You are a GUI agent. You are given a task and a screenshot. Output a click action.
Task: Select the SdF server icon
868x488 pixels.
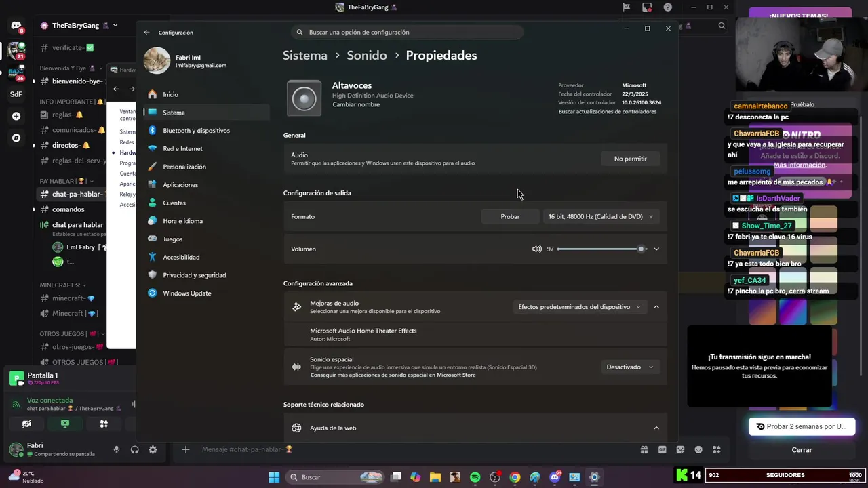click(16, 94)
